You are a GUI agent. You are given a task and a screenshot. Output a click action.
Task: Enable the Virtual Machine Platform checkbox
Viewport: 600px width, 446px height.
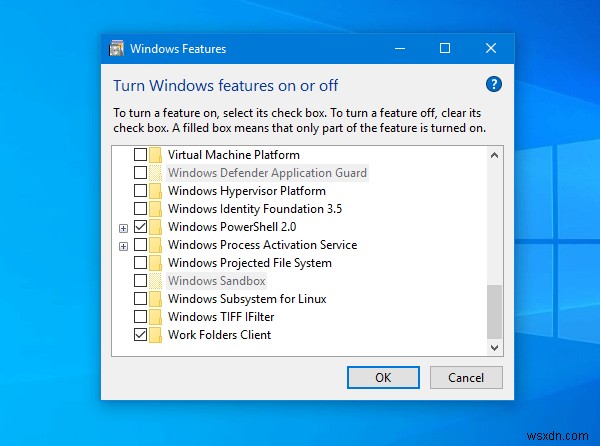pos(140,155)
